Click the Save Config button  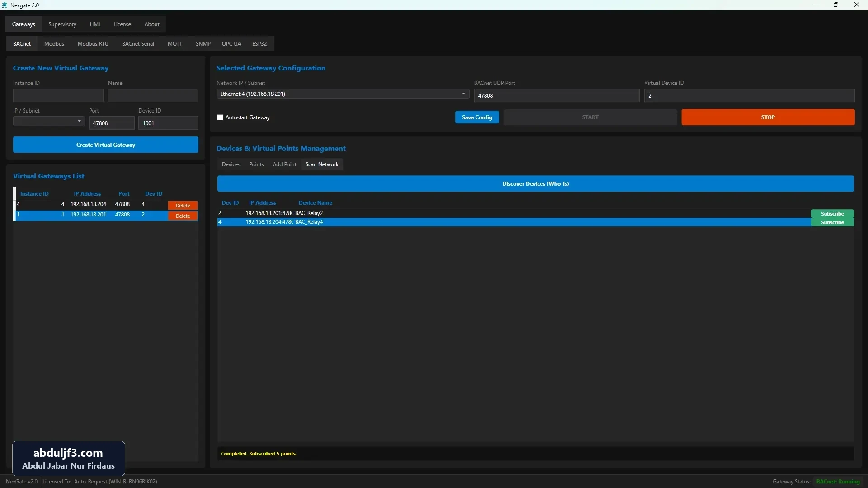tap(477, 117)
